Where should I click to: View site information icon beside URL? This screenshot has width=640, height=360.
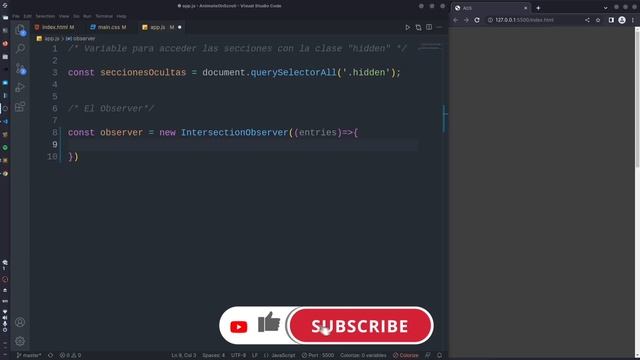click(x=490, y=20)
